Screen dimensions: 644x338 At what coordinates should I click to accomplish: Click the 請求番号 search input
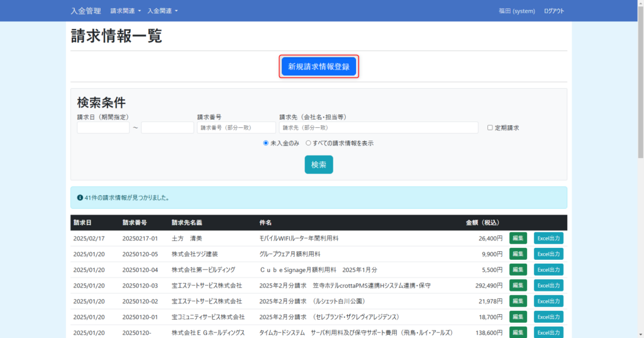(x=236, y=128)
